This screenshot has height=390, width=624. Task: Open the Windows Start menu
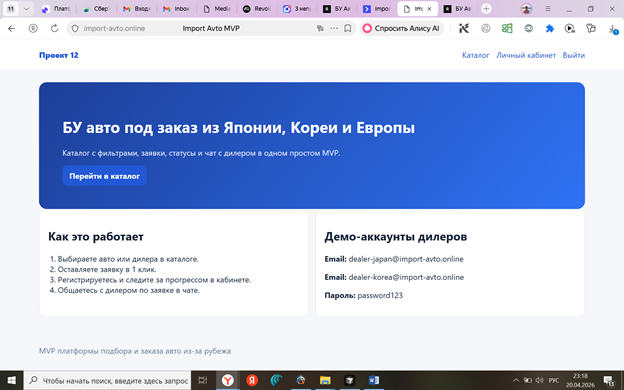point(12,380)
